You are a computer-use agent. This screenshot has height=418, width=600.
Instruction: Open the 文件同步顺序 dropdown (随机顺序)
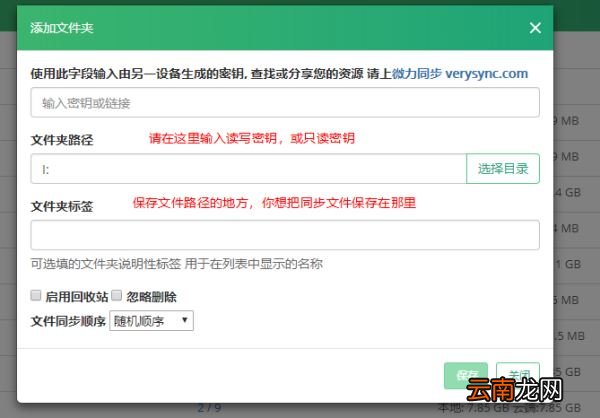pyautogui.click(x=152, y=321)
